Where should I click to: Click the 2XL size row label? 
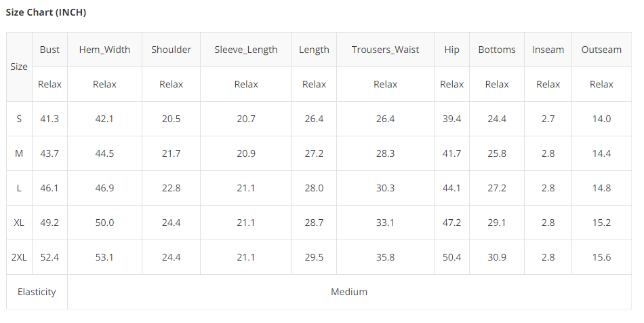click(19, 257)
